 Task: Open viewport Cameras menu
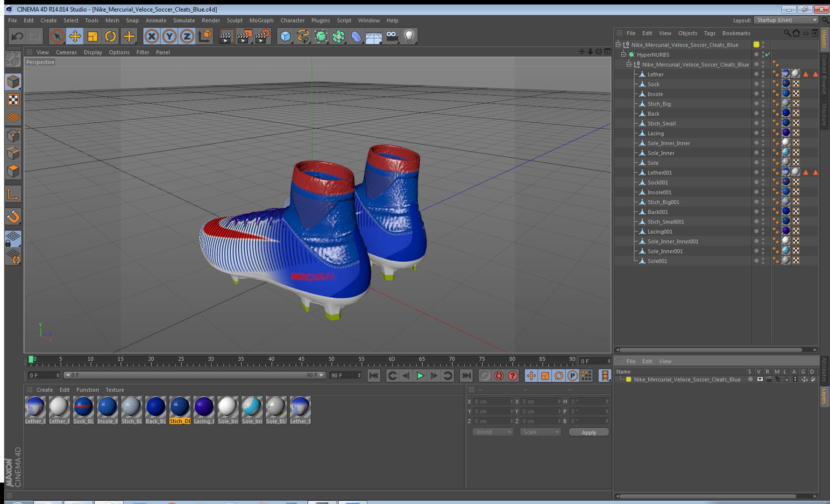[66, 52]
